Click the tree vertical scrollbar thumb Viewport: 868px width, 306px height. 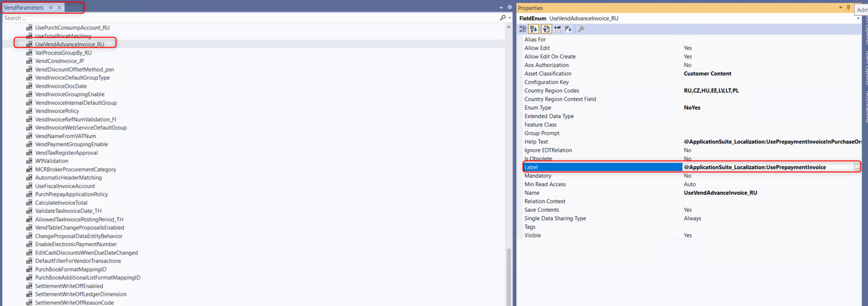click(x=509, y=277)
